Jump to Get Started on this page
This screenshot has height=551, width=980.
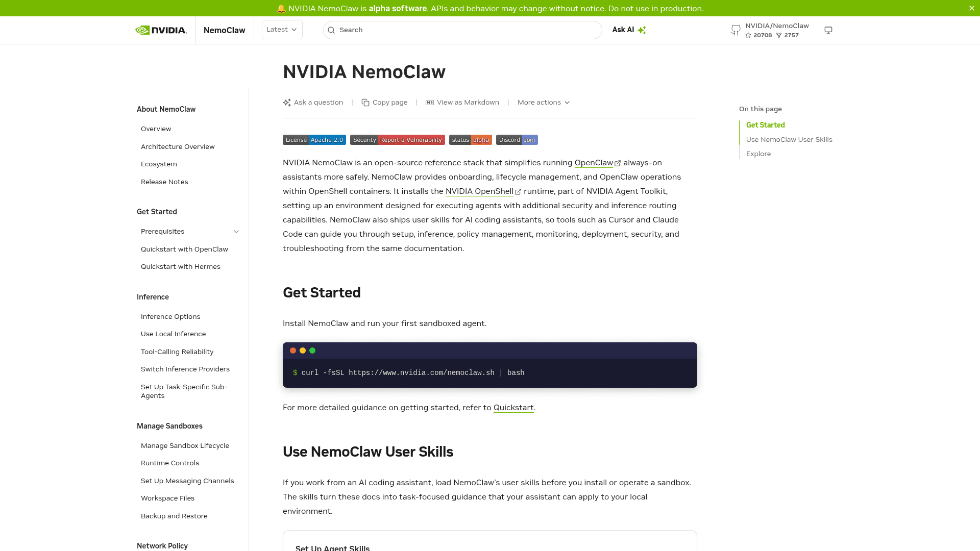click(765, 125)
